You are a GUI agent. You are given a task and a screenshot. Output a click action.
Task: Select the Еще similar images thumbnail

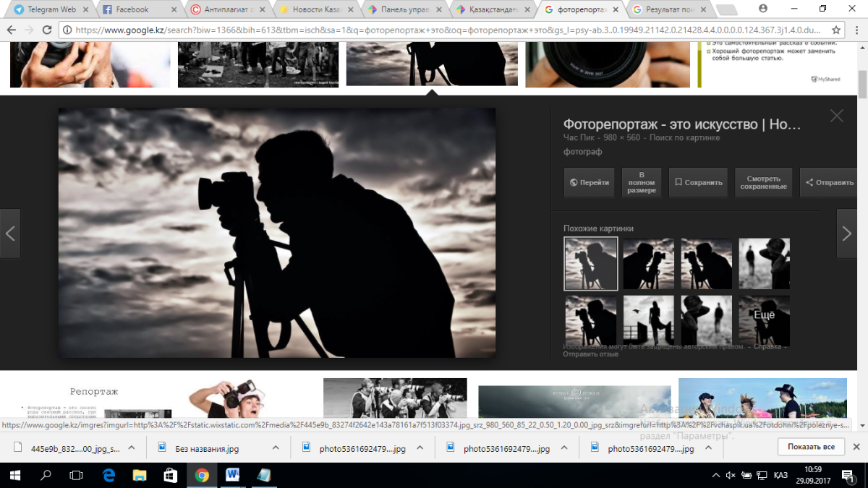pos(764,320)
